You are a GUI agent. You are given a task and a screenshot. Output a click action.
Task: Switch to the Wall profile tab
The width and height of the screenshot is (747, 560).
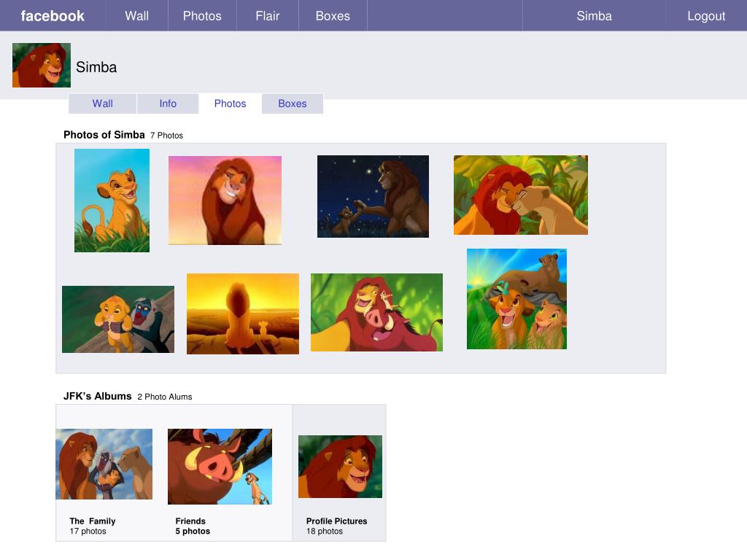pos(102,104)
